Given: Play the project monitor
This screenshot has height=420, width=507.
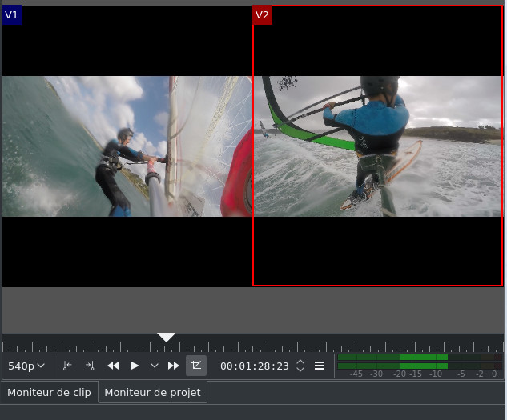Looking at the screenshot, I should (x=135, y=366).
